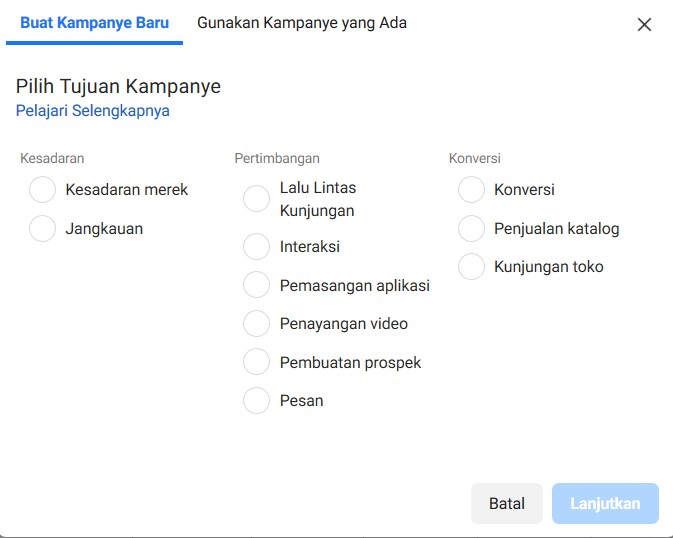This screenshot has height=538, width=673.
Task: Select the Kesadaran merek radio button
Action: [42, 189]
